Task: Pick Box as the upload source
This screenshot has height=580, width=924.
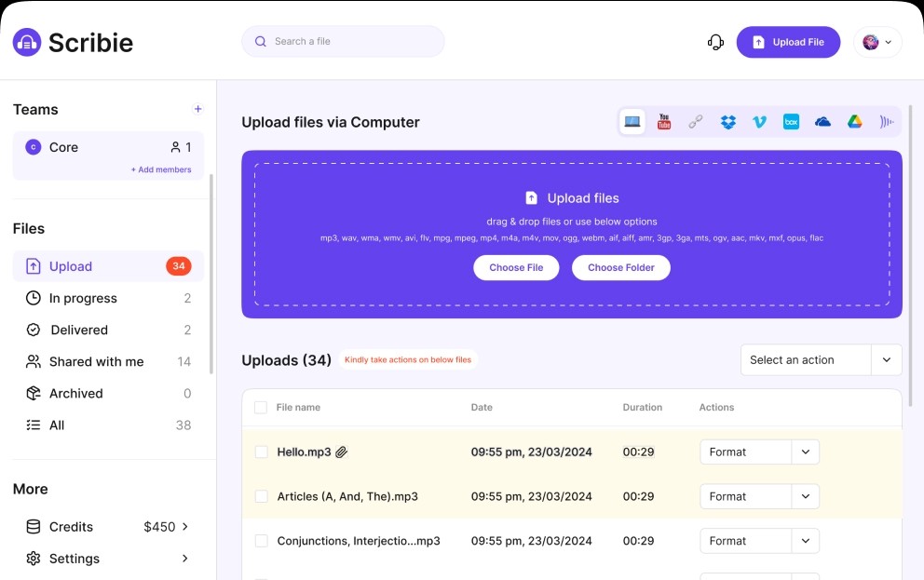Action: [x=791, y=121]
